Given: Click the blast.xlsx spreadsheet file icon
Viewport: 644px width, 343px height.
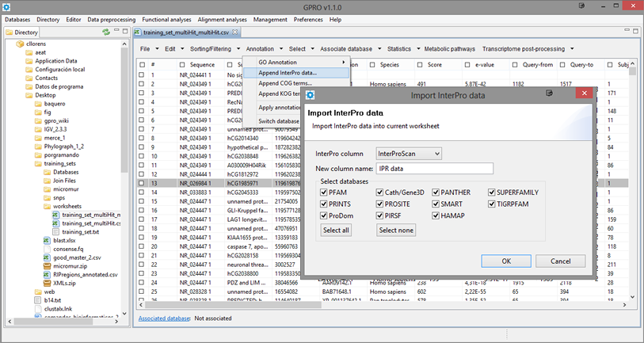Looking at the screenshot, I should coord(47,238).
